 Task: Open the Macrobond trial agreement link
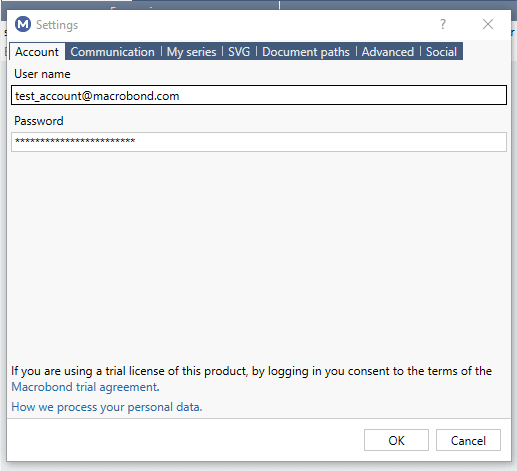86,387
